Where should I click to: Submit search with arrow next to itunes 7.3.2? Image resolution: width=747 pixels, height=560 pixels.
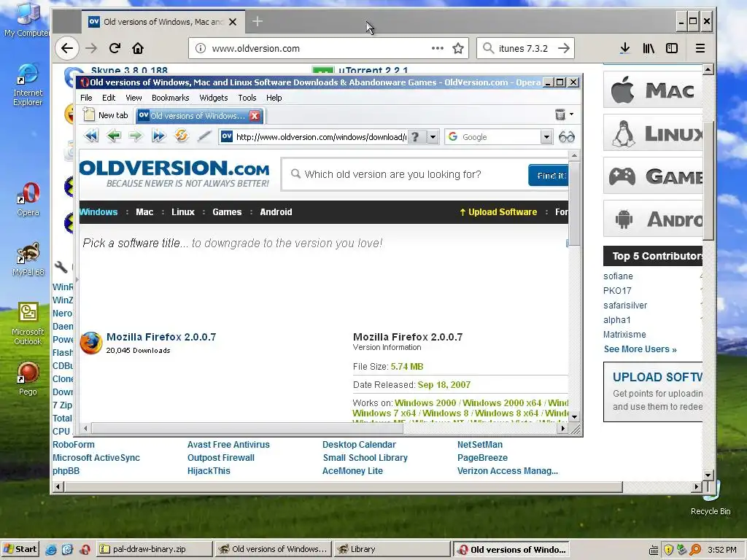pyautogui.click(x=564, y=48)
